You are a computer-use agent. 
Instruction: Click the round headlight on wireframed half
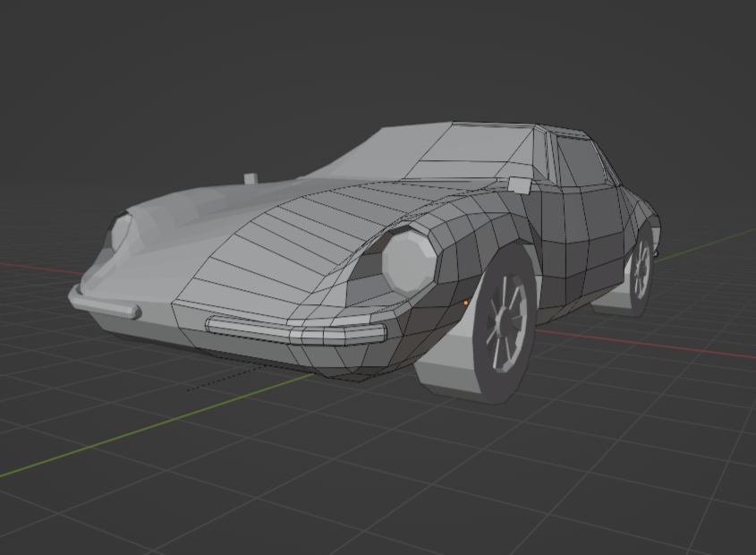point(409,263)
